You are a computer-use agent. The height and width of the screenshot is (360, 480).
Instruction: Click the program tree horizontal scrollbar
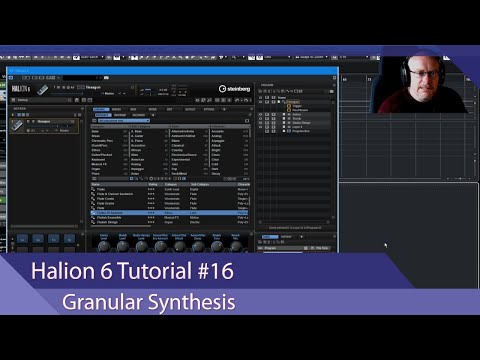click(294, 222)
